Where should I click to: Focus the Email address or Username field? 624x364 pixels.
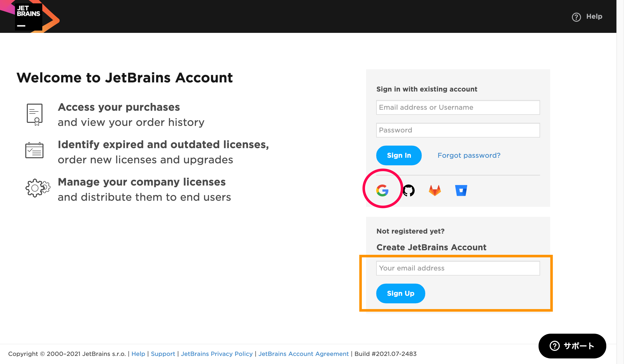458,107
